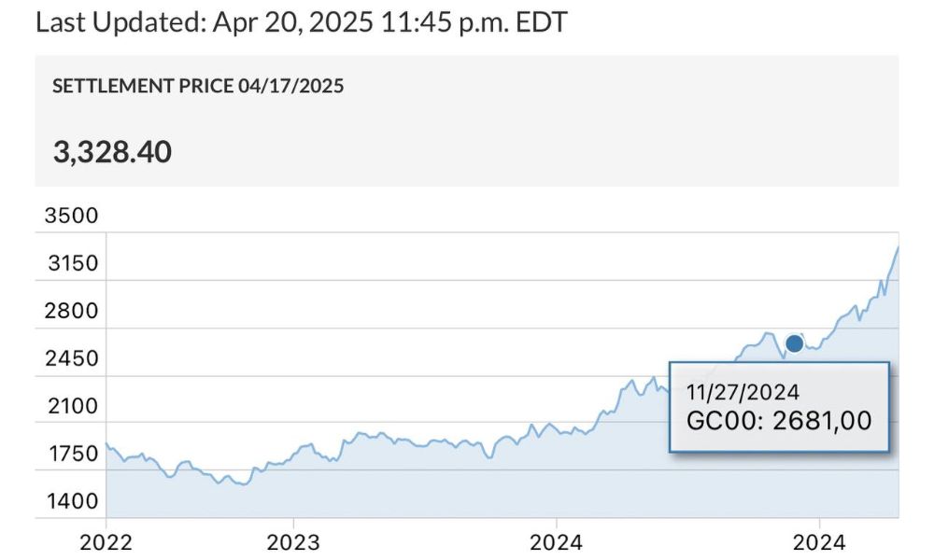Click the GC00: 2681,00 tooltip value
Viewport: 934px width, 560px height.
pos(779,421)
